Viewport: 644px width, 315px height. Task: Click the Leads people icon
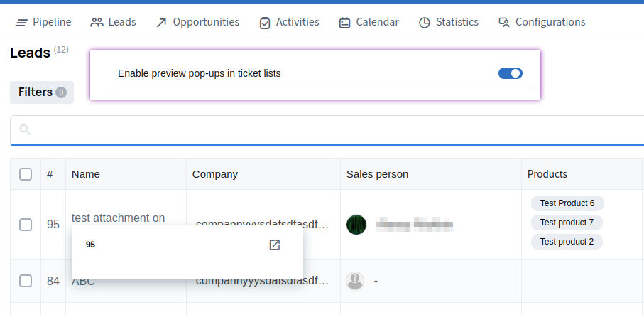click(x=97, y=23)
